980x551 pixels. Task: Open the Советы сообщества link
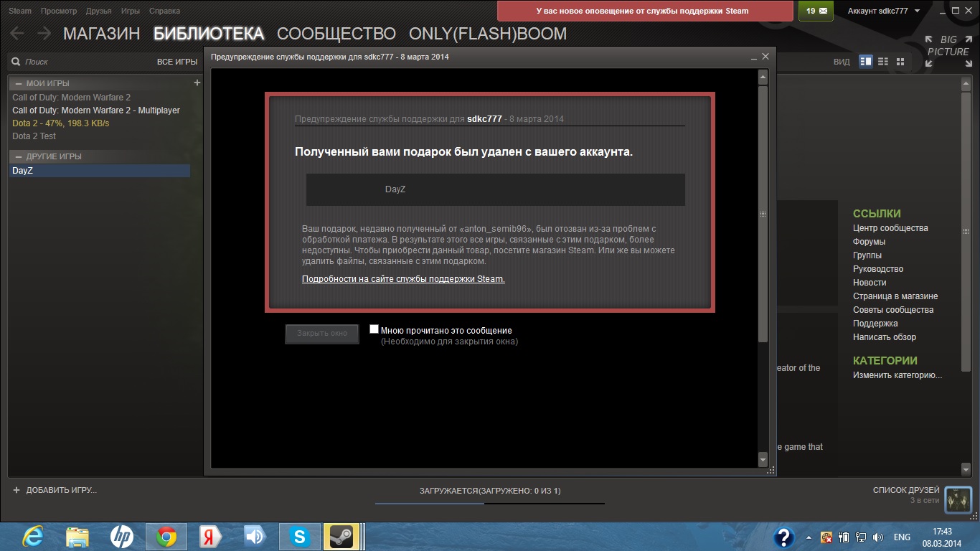893,310
